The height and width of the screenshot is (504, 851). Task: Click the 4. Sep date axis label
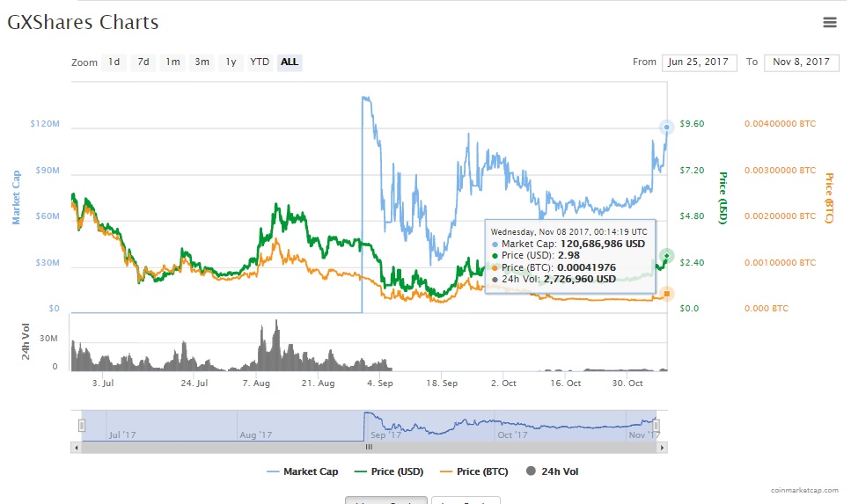click(x=380, y=383)
